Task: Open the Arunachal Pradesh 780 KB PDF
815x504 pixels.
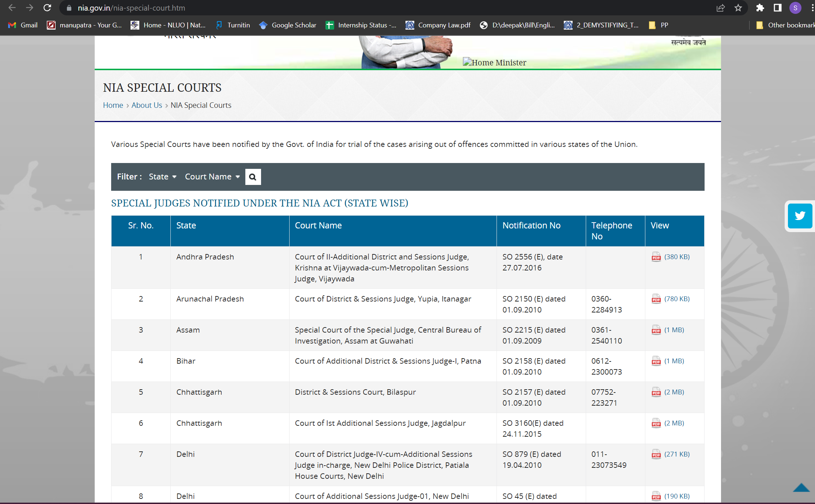Action: (676, 299)
